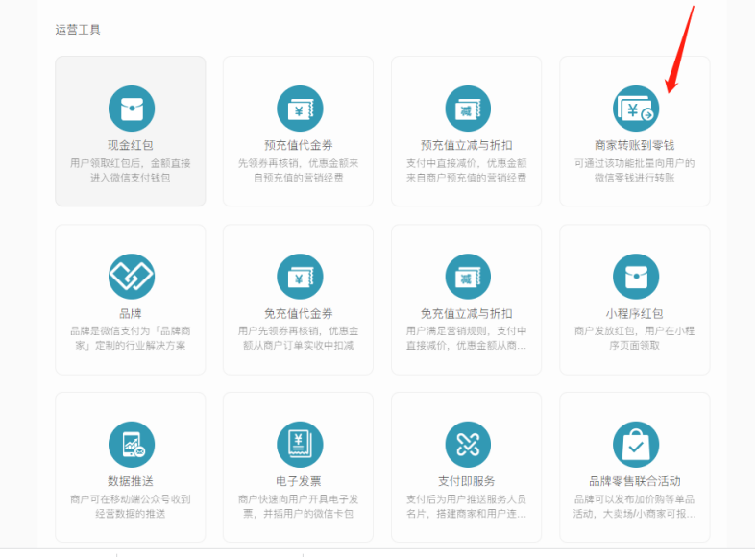Click the 品牌 linked diamond icon
756x558 pixels.
(x=132, y=277)
